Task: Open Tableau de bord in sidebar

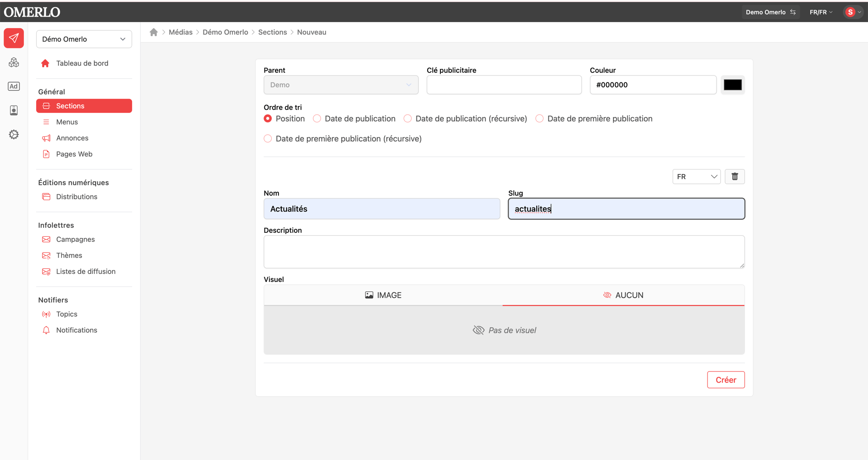Action: [x=84, y=63]
